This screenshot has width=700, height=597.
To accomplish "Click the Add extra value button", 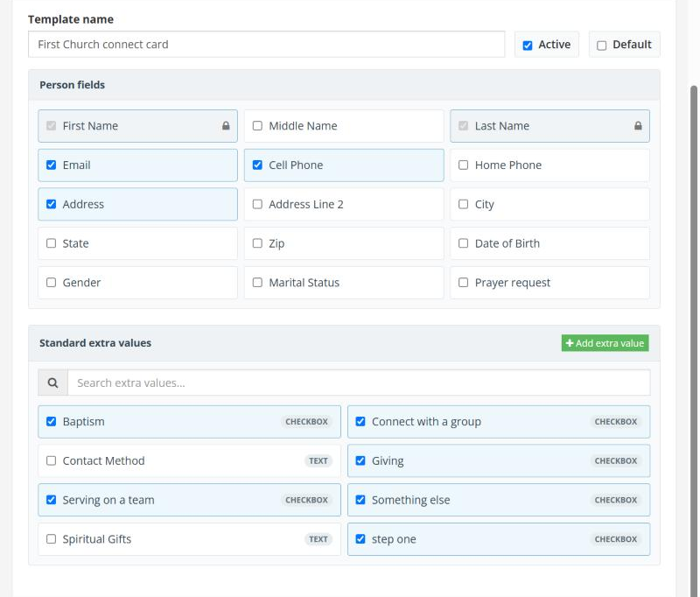I will (605, 343).
